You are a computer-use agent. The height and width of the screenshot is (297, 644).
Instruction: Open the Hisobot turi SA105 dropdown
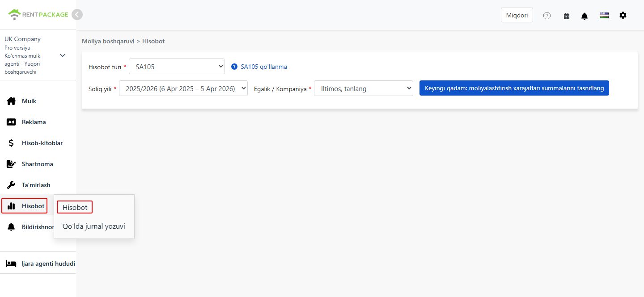coord(177,67)
